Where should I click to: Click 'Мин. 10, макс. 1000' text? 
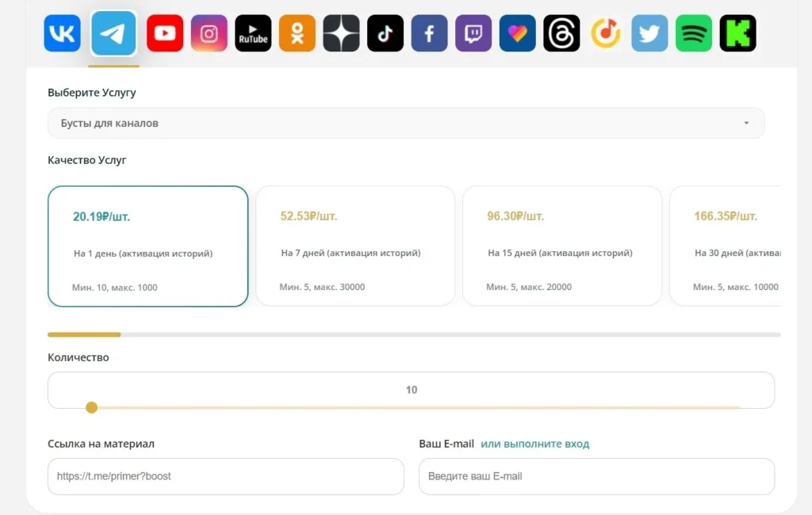click(x=114, y=288)
